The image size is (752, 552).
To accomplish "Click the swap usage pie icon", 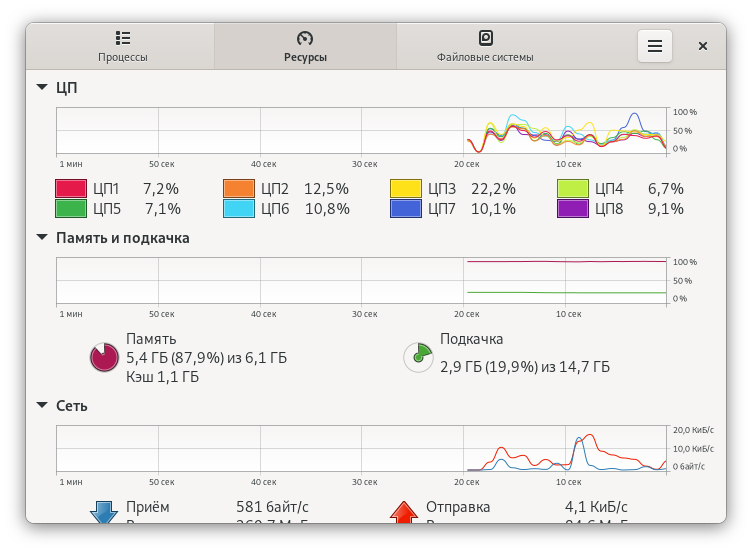I will tap(418, 357).
